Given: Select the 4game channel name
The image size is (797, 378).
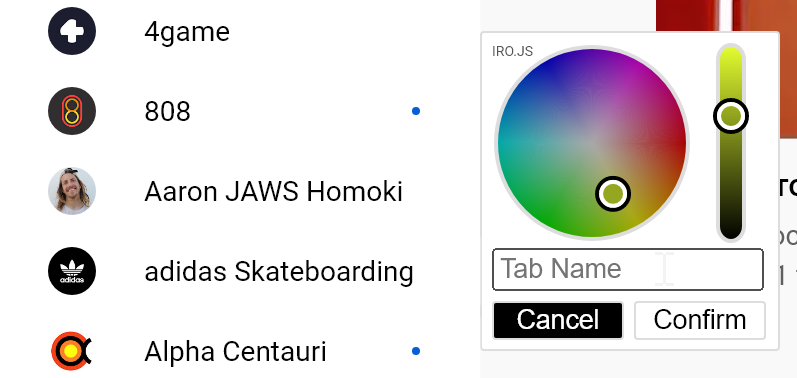Looking at the screenshot, I should (187, 32).
